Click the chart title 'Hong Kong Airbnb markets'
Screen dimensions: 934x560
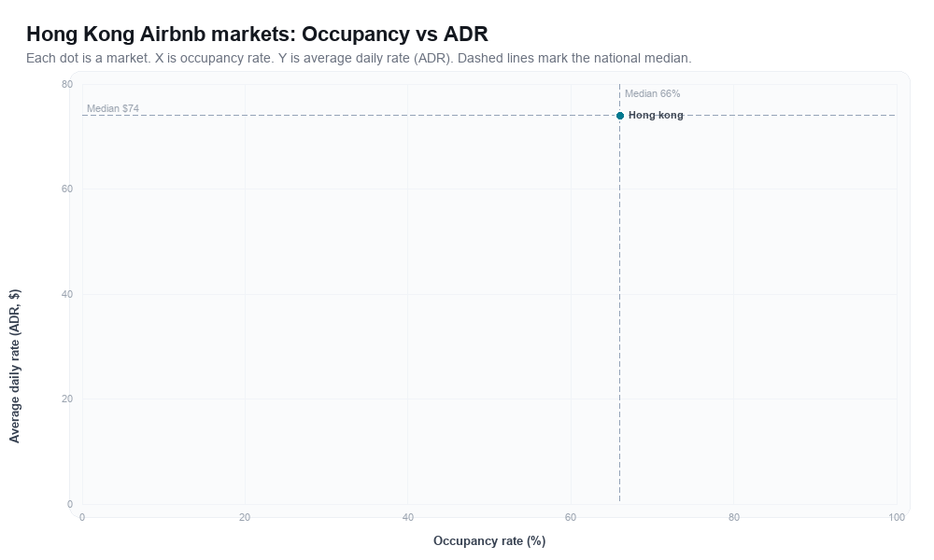[257, 34]
